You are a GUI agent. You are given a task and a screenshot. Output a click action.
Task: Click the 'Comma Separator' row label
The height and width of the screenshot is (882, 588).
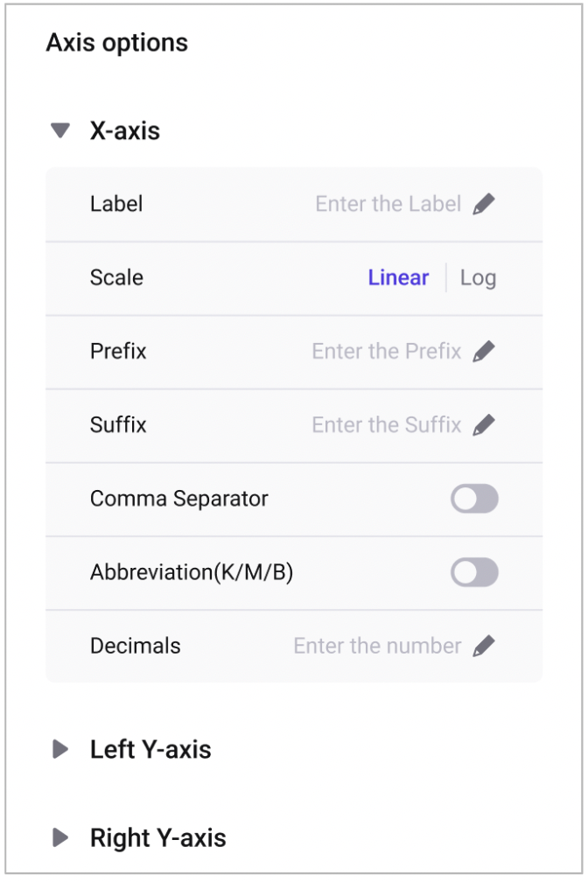pyautogui.click(x=178, y=499)
